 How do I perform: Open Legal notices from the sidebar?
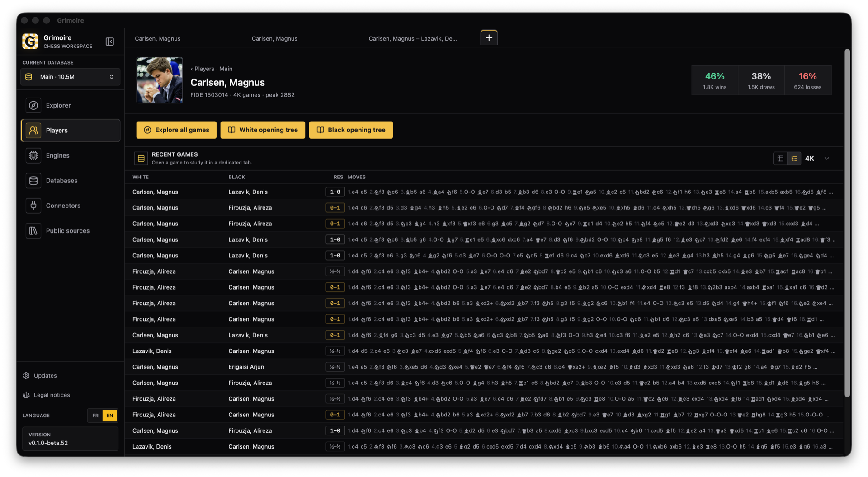pyautogui.click(x=47, y=395)
